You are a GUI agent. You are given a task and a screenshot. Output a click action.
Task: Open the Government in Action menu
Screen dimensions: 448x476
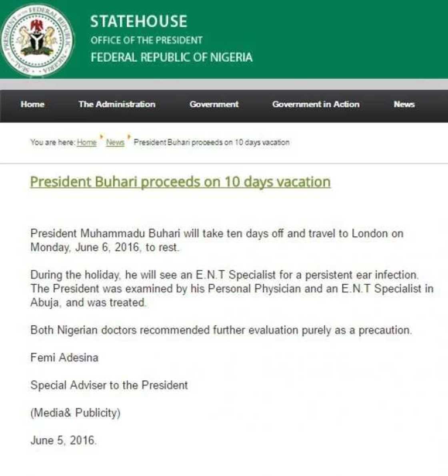click(316, 104)
